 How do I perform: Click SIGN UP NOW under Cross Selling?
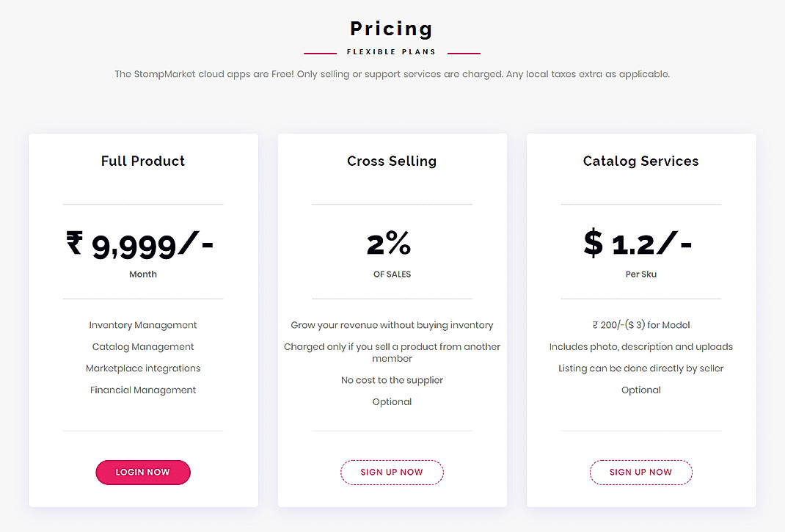pos(392,472)
